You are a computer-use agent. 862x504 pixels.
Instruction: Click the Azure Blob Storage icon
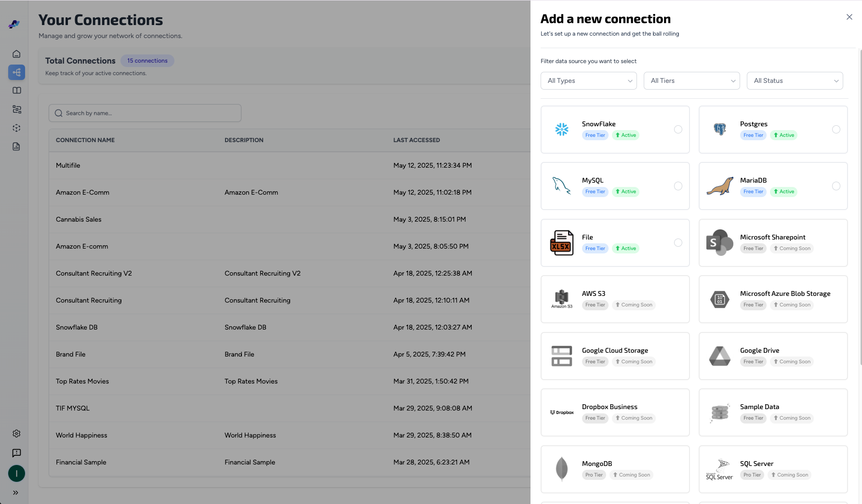coord(720,299)
